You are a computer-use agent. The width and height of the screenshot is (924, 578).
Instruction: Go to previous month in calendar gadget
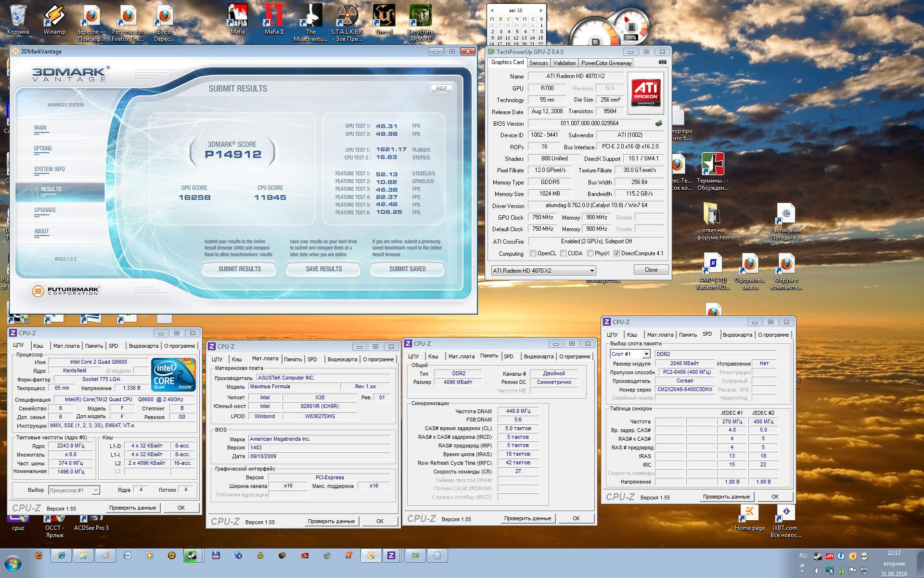pyautogui.click(x=492, y=10)
